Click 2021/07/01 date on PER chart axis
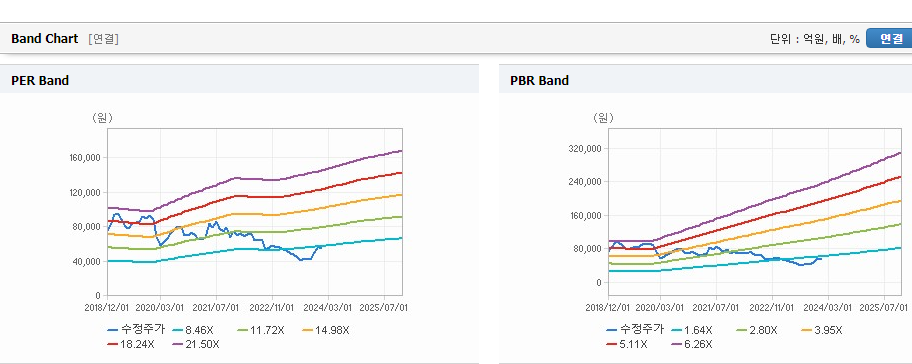This screenshot has width=912, height=364. pos(216,307)
